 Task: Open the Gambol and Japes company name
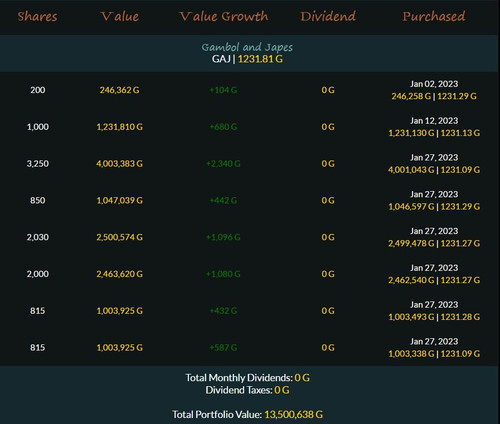(247, 47)
